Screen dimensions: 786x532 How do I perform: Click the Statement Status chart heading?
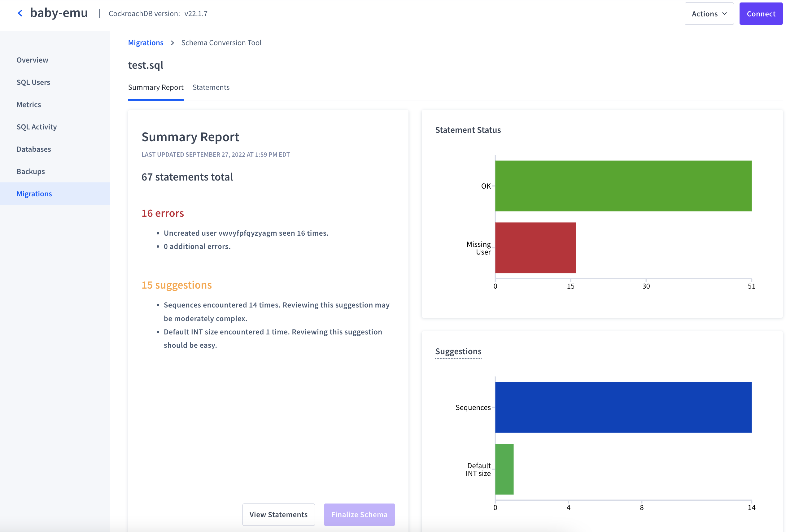pos(467,130)
